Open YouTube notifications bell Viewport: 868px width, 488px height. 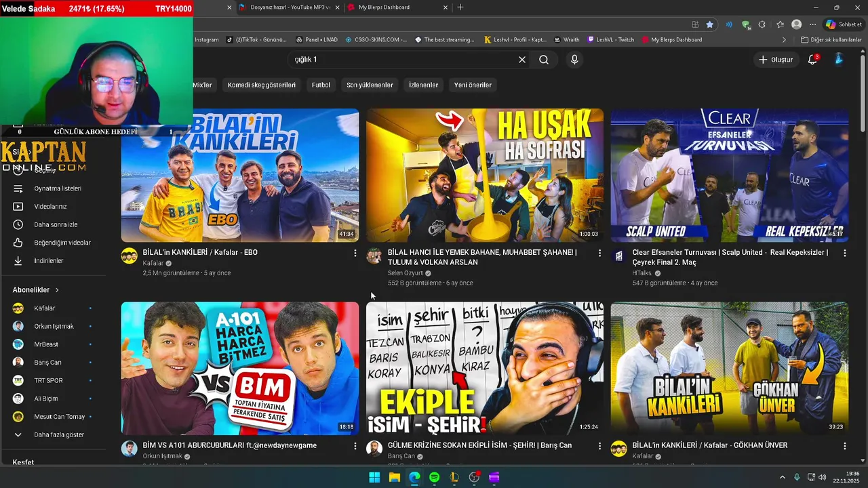point(812,60)
